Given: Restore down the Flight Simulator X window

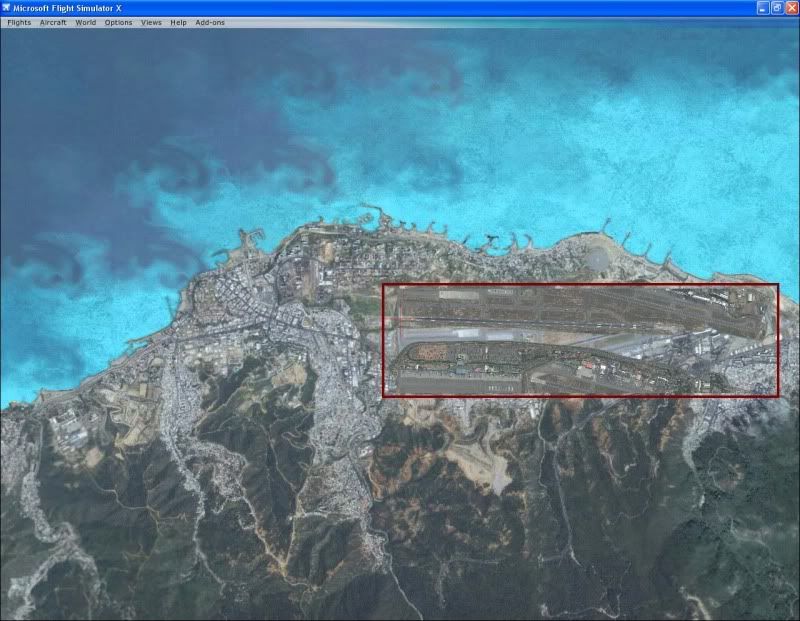Looking at the screenshot, I should pos(777,8).
